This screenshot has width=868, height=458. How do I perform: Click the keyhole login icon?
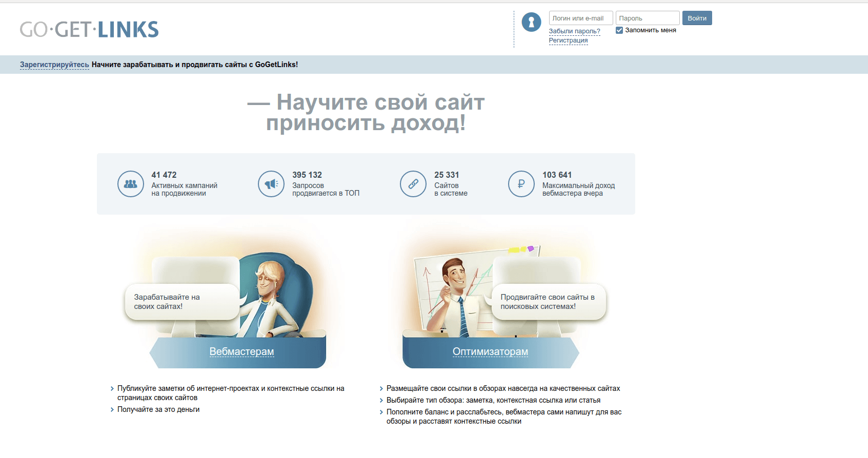pos(531,22)
